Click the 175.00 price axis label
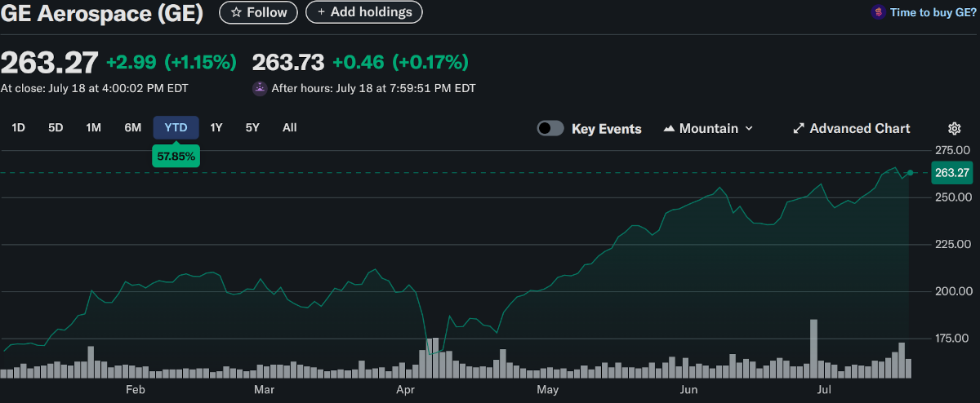Image resolution: width=980 pixels, height=403 pixels. click(952, 339)
